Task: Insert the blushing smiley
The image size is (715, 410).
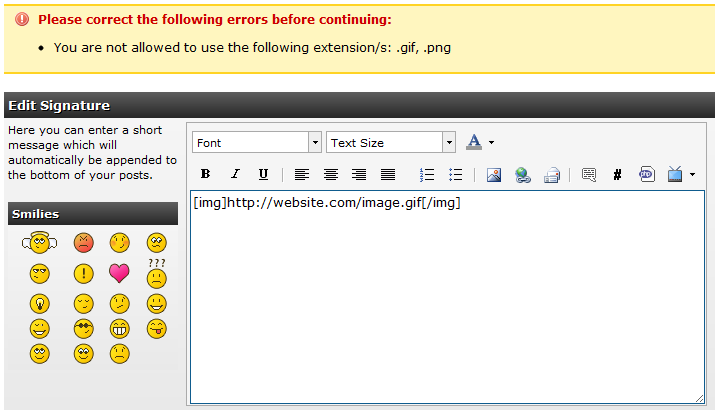Action: point(119,243)
